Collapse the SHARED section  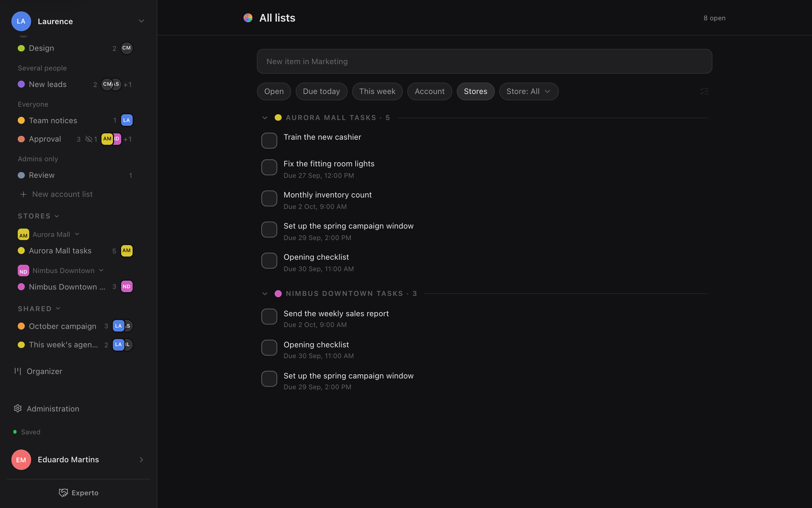pos(58,308)
